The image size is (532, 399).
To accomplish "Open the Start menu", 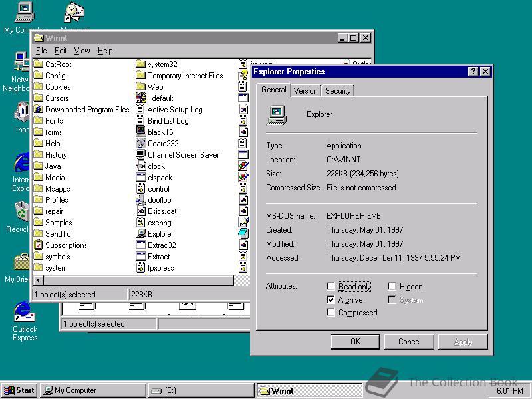I will [20, 390].
